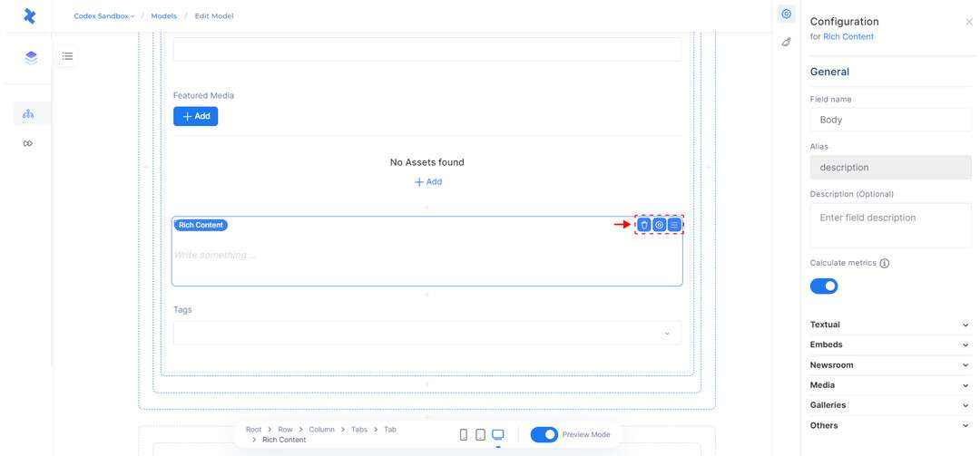Viewport: 980px width, 456px height.
Task: Select Tabs in the bottom breadcrumb
Action: pyautogui.click(x=359, y=430)
